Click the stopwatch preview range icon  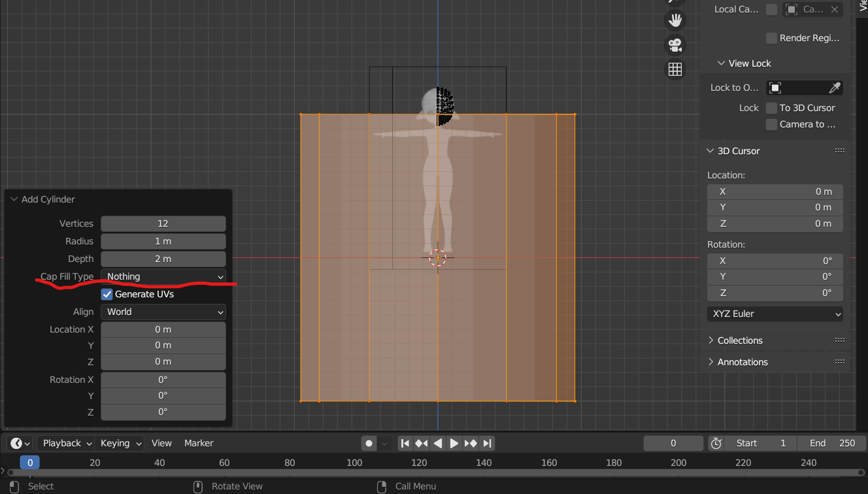716,443
